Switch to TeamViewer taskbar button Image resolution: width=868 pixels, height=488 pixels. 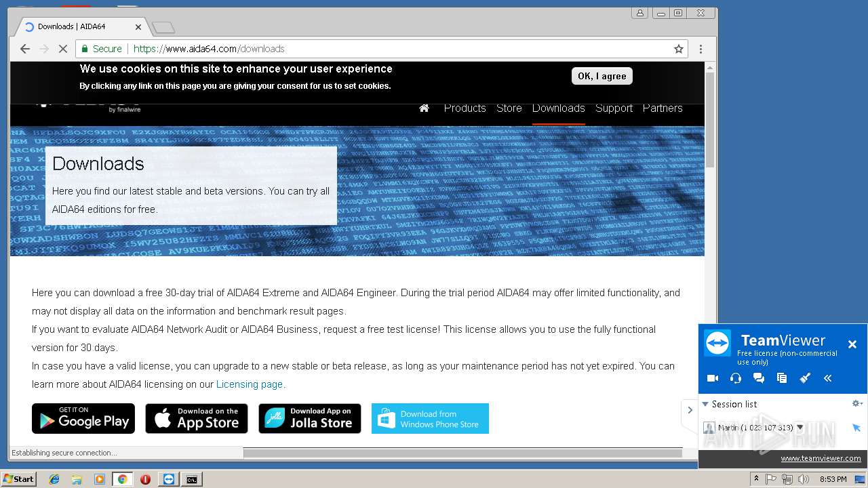[x=169, y=479]
